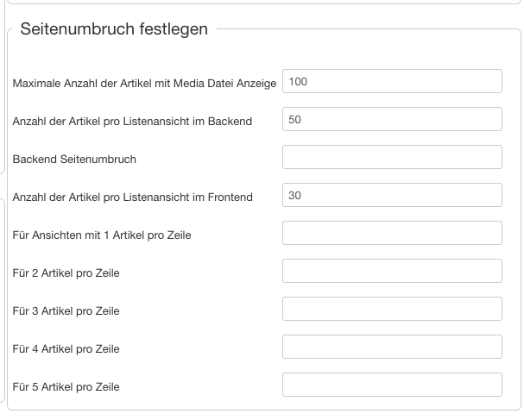
Task: Click the 100 value in the media field
Action: pyautogui.click(x=299, y=82)
